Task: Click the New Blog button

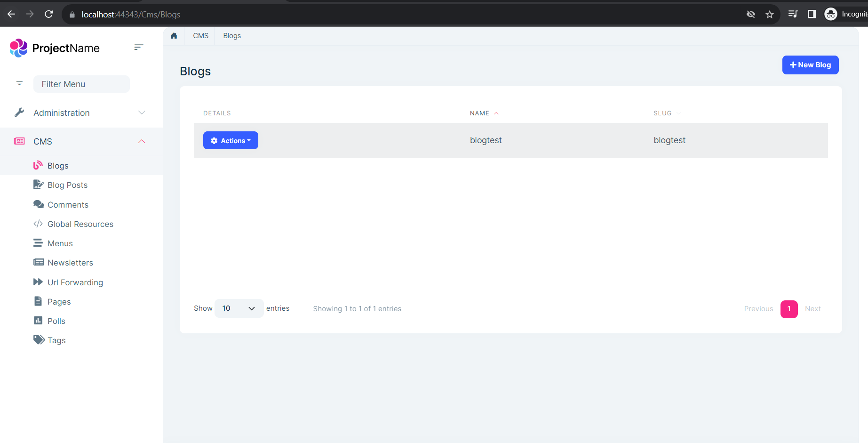Action: [810, 65]
